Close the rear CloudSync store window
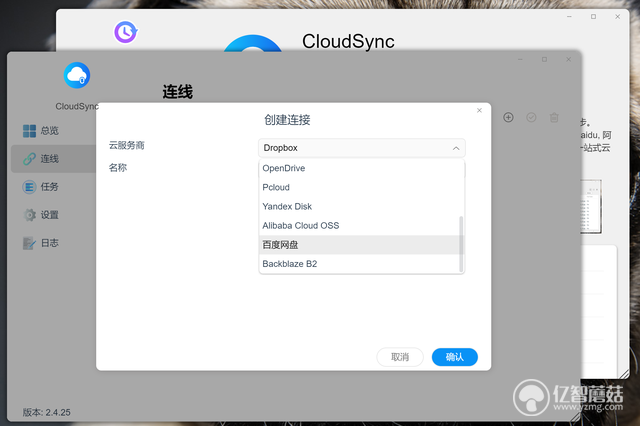Screen dimensions: 640x426 tap(618, 16)
